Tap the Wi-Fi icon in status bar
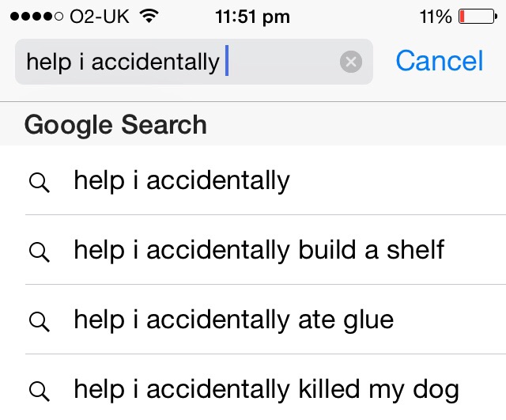Image resolution: width=506 pixels, height=420 pixels. click(x=149, y=16)
